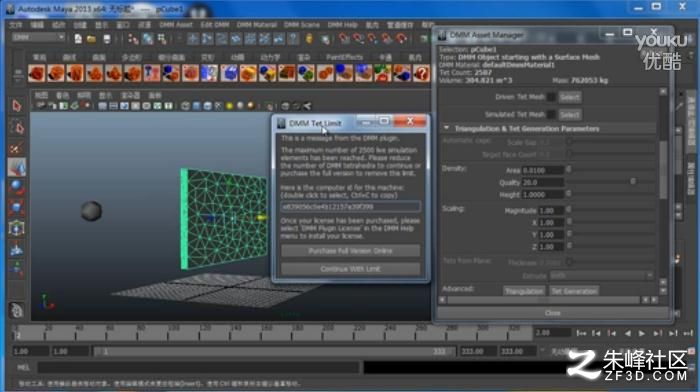Screen dimensions: 700x392
Task: Click the question mark DMM shelf icon
Action: [x=421, y=73]
